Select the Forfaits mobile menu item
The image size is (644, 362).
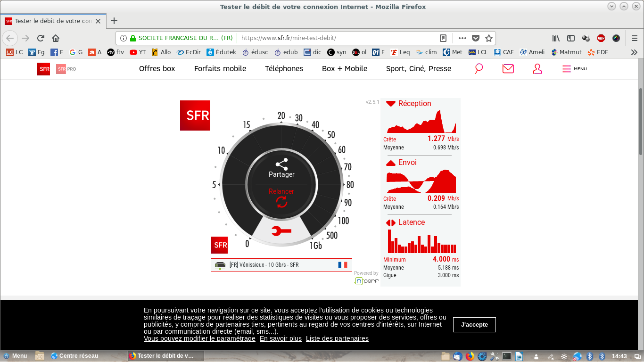[x=220, y=68]
